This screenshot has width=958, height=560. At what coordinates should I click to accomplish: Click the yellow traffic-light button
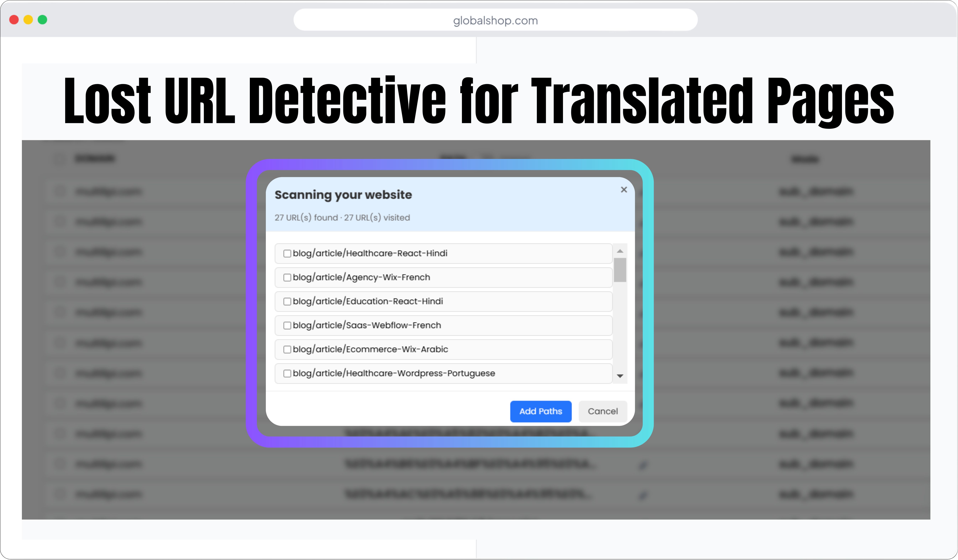(28, 20)
